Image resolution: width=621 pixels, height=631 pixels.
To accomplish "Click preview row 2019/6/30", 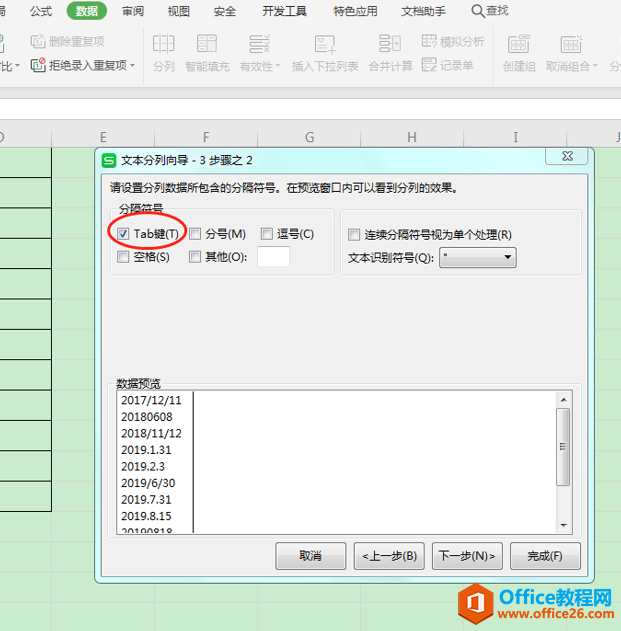I will pyautogui.click(x=148, y=483).
